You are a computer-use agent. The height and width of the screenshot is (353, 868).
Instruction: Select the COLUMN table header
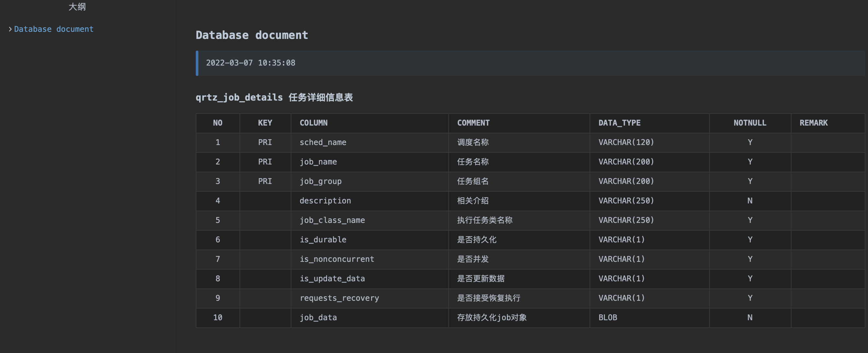pyautogui.click(x=313, y=123)
